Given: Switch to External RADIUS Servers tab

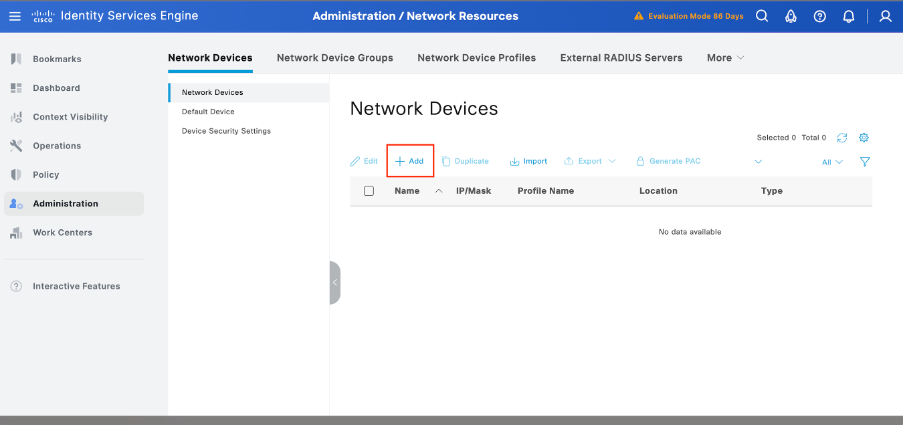Looking at the screenshot, I should (621, 58).
